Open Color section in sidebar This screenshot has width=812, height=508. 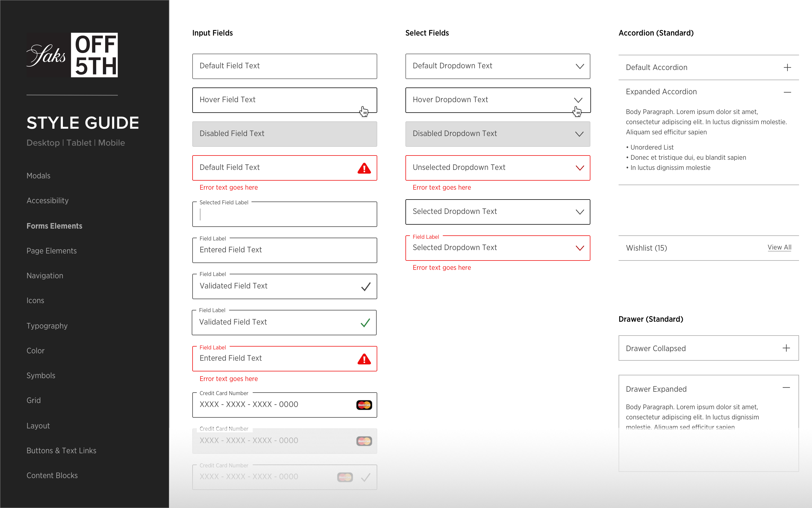(36, 351)
